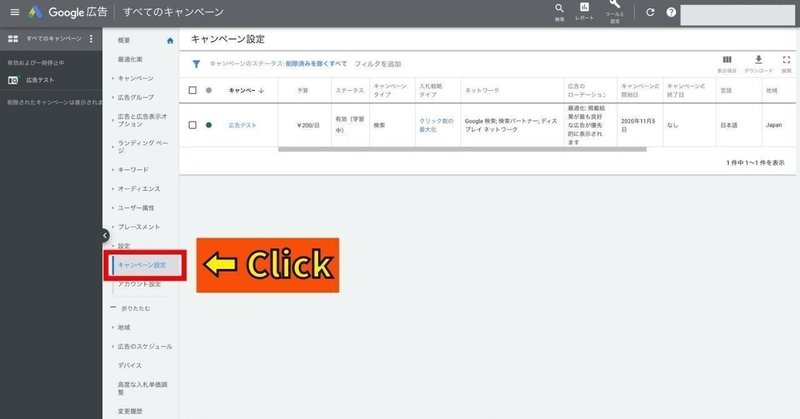Select アカウント設定 in the side menu

(x=139, y=284)
